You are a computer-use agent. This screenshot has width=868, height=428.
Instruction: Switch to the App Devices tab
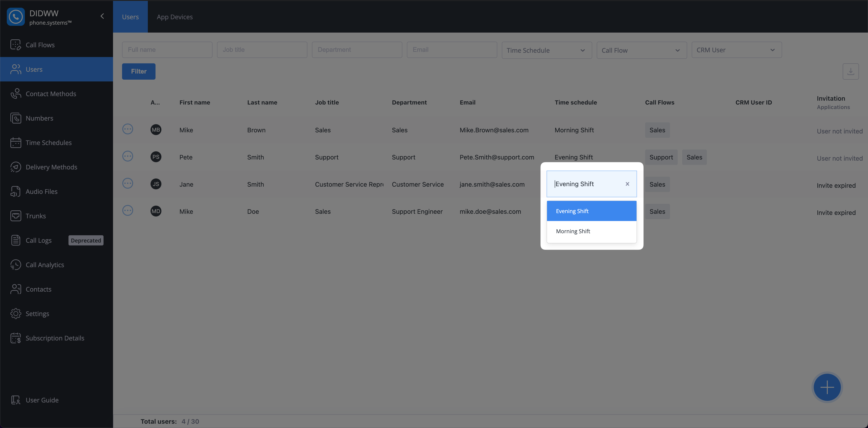coord(175,17)
